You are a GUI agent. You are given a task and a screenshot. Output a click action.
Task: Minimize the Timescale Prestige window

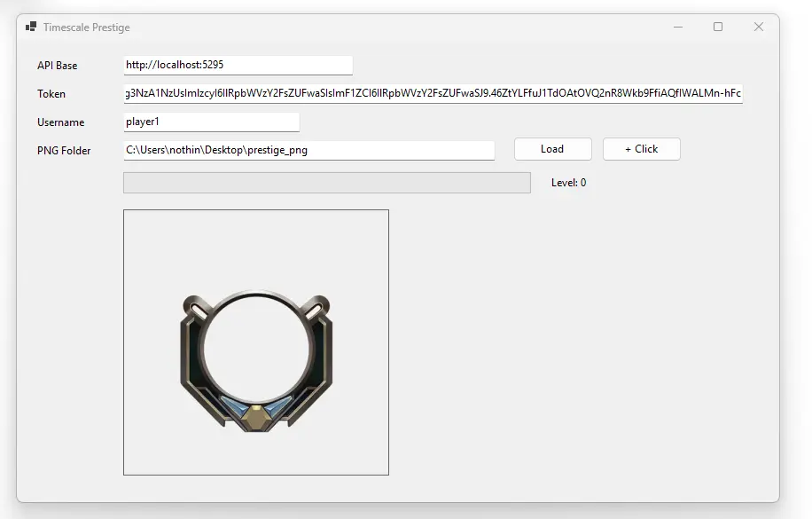tap(678, 27)
